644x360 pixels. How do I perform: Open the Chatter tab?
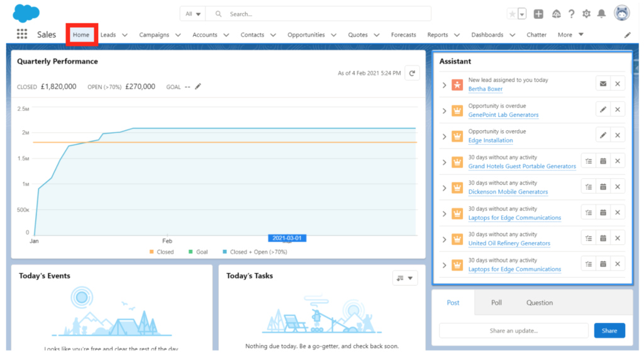point(536,35)
